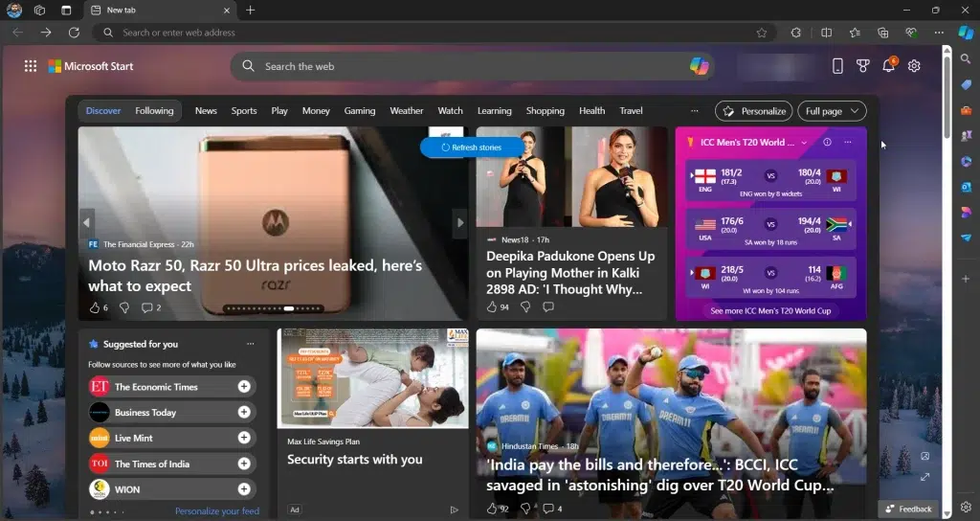980x521 pixels.
Task: Expand the background image view icon
Action: click(925, 477)
